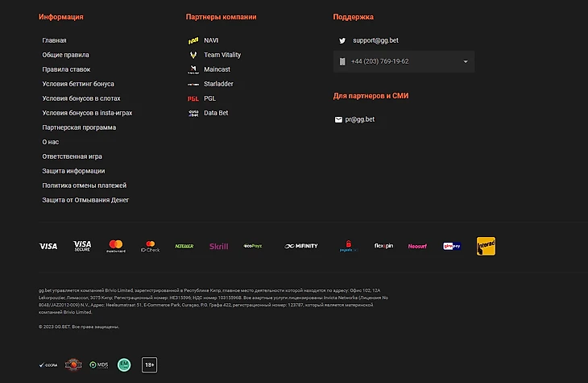Screen dimensions: 588x383
Task: Open the support phone number dropdown
Action: [x=404, y=61]
